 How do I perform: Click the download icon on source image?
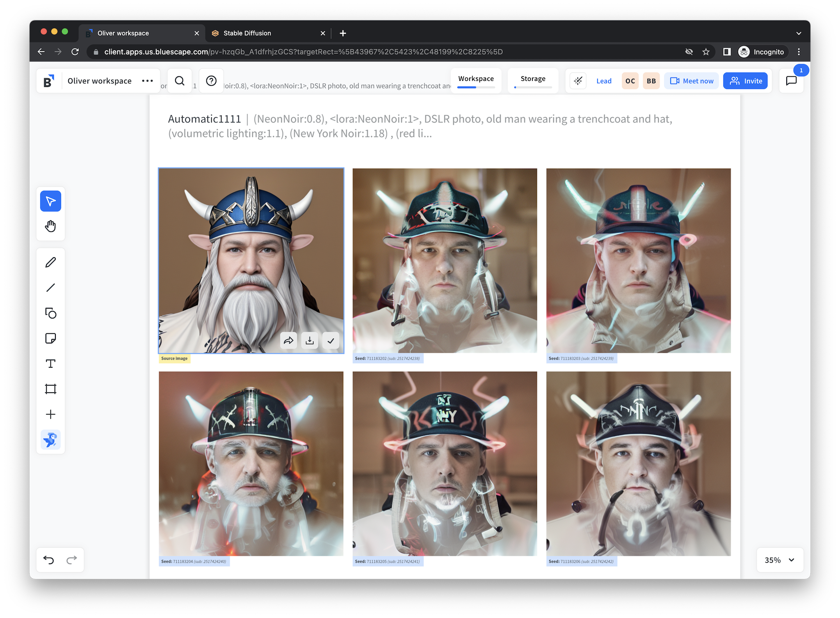pyautogui.click(x=310, y=341)
